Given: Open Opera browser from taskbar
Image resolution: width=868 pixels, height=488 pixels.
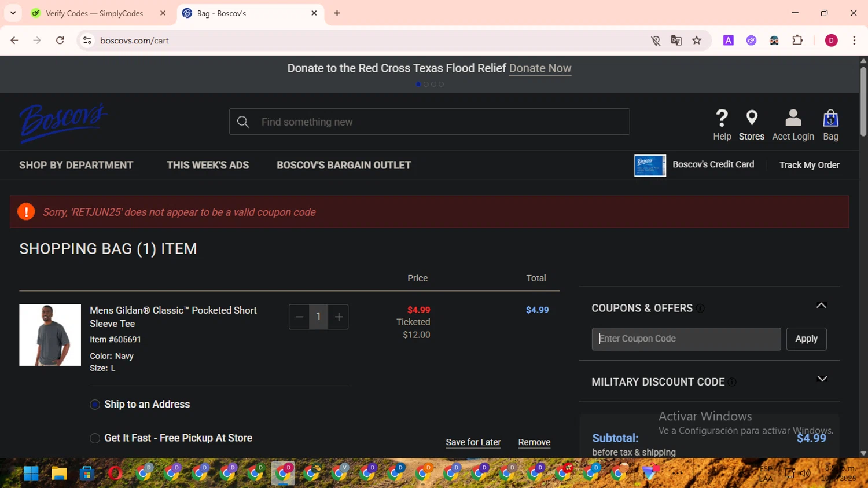Looking at the screenshot, I should [115, 474].
